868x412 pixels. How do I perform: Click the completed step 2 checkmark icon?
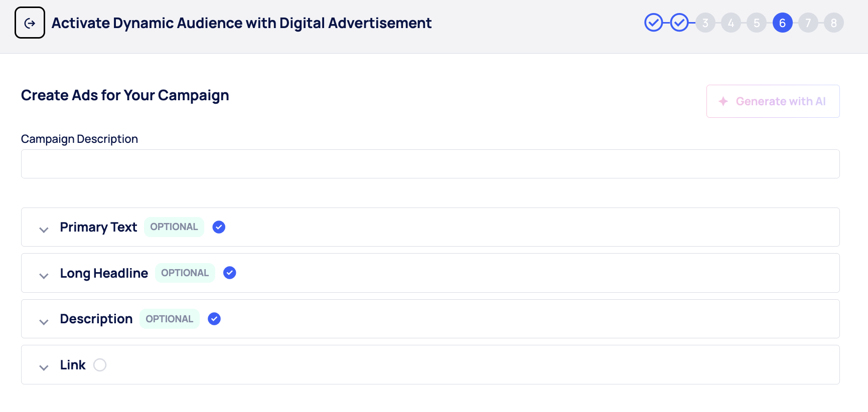(679, 23)
